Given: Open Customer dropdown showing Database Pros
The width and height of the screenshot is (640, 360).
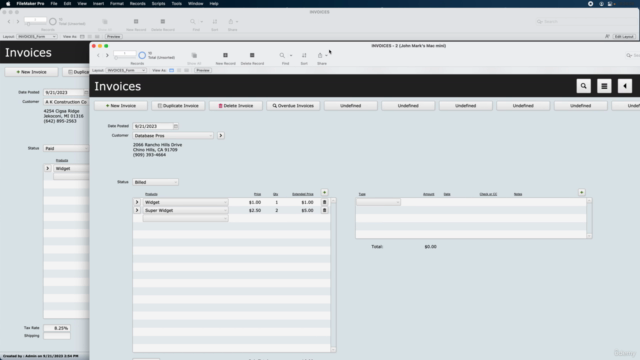Looking at the screenshot, I should [x=173, y=136].
